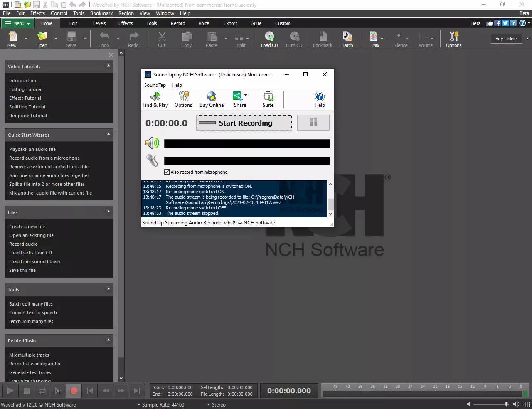The width and height of the screenshot is (532, 409).
Task: Click Convert text to speech link
Action: point(33,313)
